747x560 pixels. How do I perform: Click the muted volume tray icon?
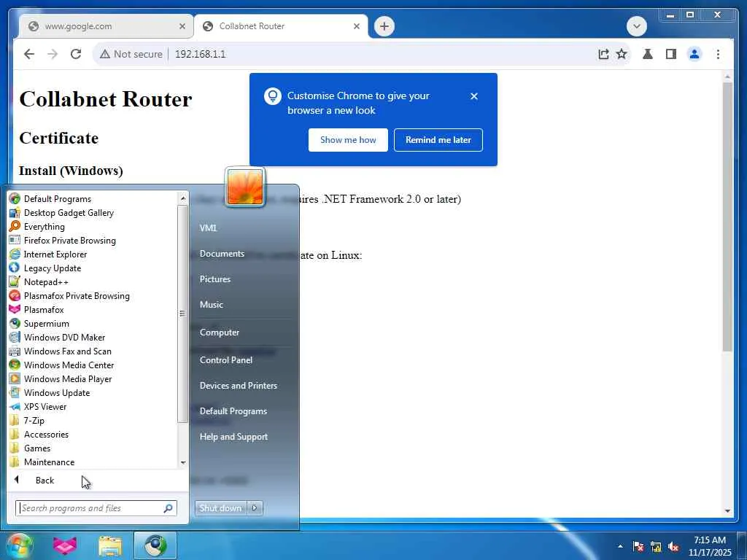[x=673, y=547]
